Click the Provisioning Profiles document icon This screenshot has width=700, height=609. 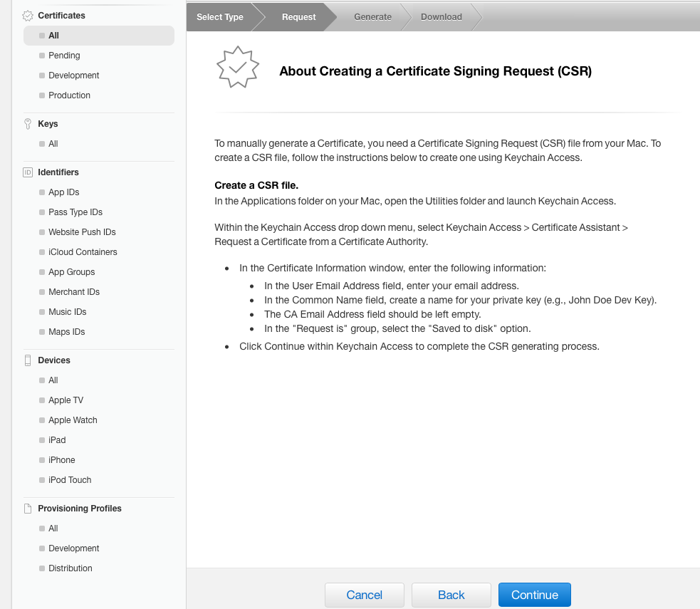click(28, 509)
